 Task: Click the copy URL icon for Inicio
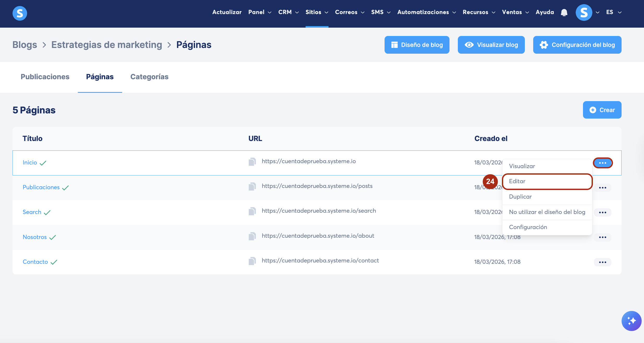coord(252,162)
